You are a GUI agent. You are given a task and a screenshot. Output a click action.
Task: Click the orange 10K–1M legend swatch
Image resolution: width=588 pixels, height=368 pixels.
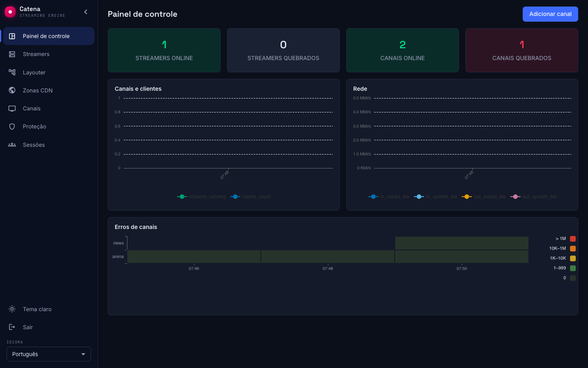(573, 249)
